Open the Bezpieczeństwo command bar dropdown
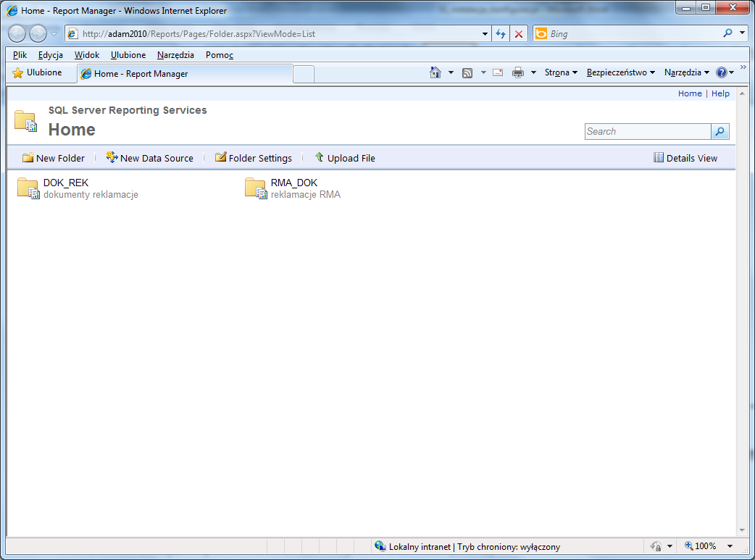 [621, 72]
